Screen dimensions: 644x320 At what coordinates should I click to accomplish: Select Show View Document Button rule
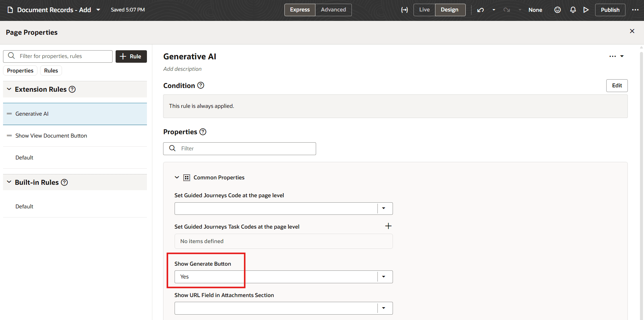[51, 136]
